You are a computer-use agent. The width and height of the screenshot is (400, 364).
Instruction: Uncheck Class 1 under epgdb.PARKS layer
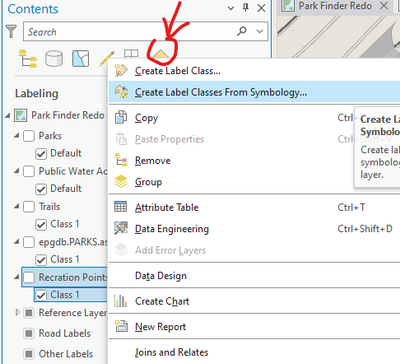click(x=41, y=260)
